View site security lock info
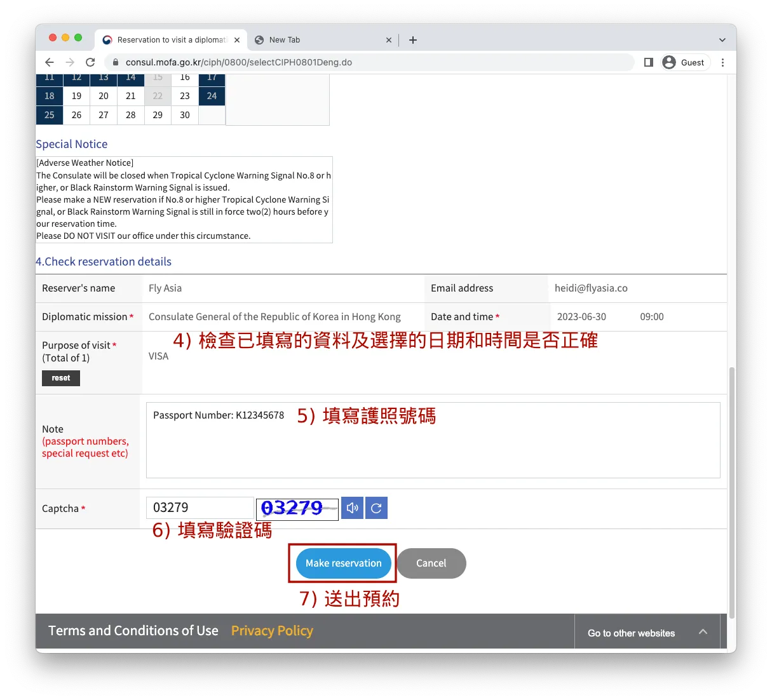This screenshot has width=772, height=700. 115,62
